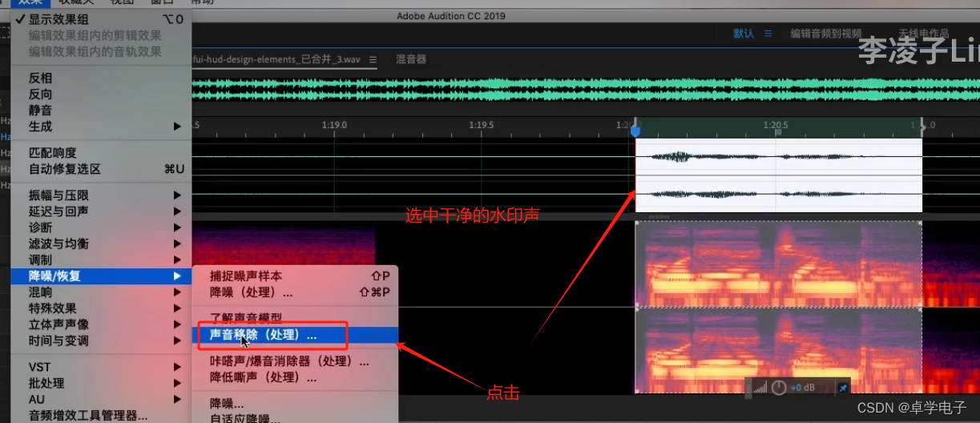Expand the AU submenu
Screen dimensions: 980x423
coord(99,399)
